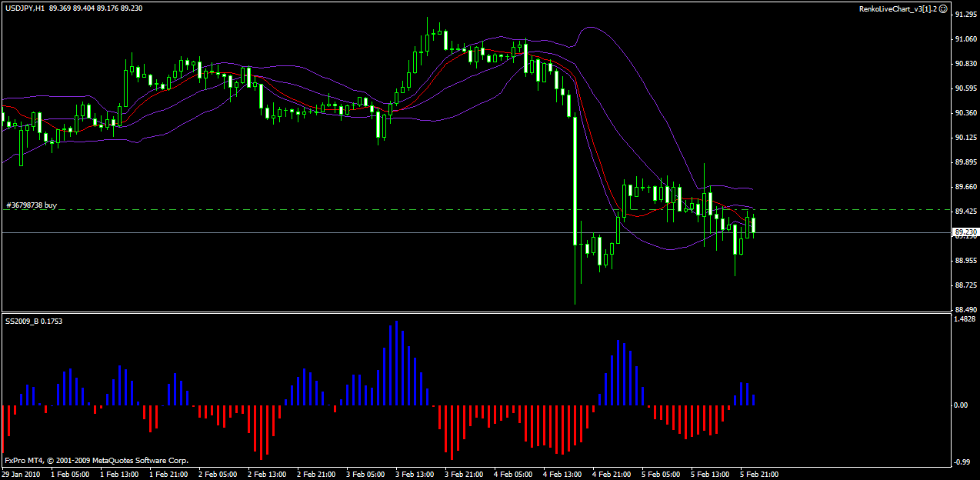Click the -0.99 indicator scale value

tap(962, 462)
